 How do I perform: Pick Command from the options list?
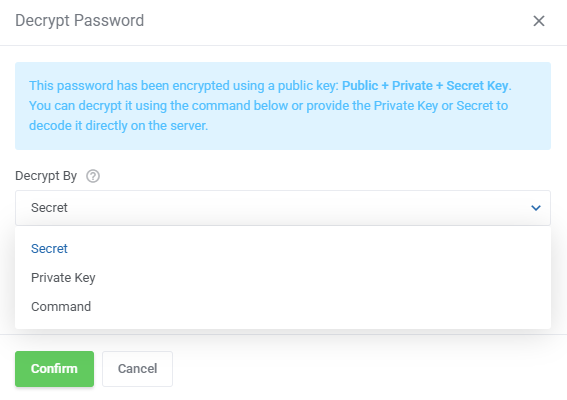coord(283,306)
